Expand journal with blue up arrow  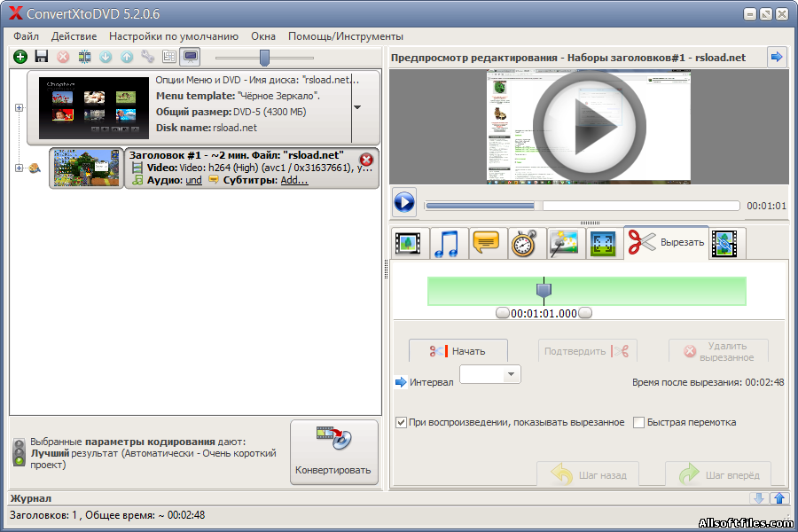coord(779,498)
